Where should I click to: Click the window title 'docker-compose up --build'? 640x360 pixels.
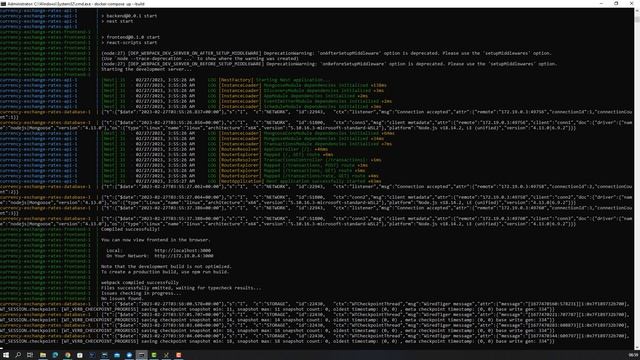coord(119,4)
